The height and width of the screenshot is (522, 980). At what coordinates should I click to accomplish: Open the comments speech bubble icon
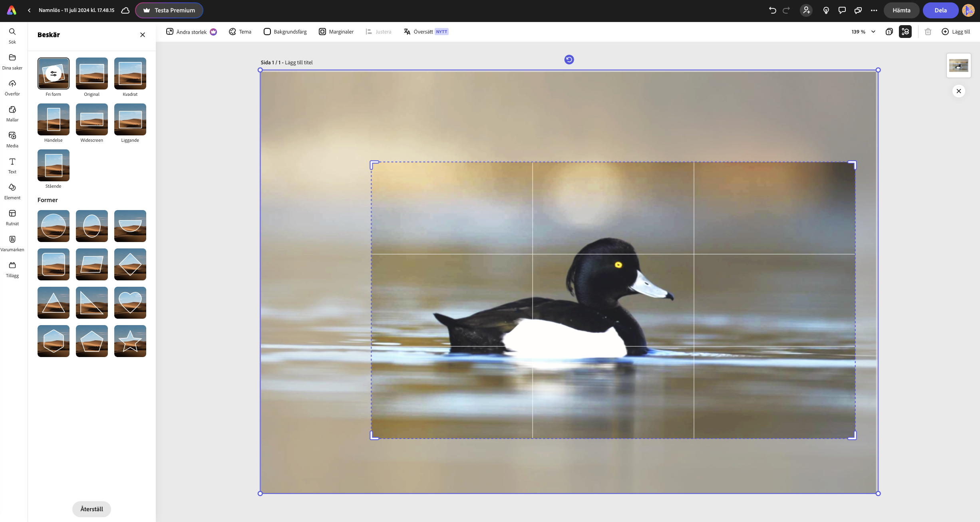(842, 10)
